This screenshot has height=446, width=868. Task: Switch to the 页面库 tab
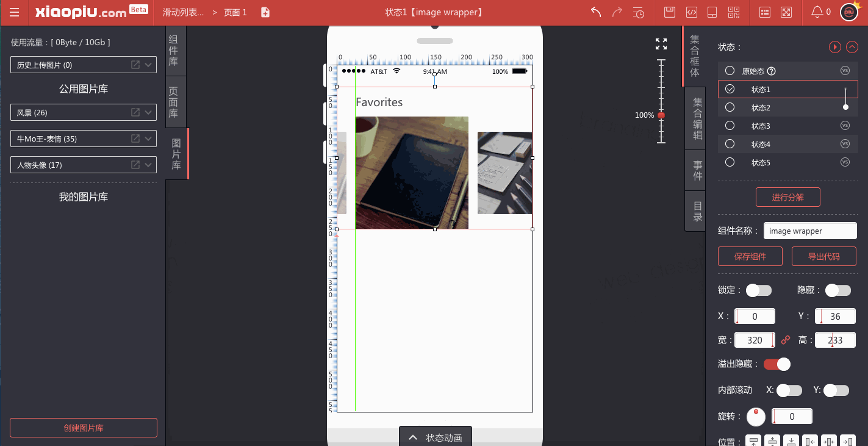click(x=176, y=103)
